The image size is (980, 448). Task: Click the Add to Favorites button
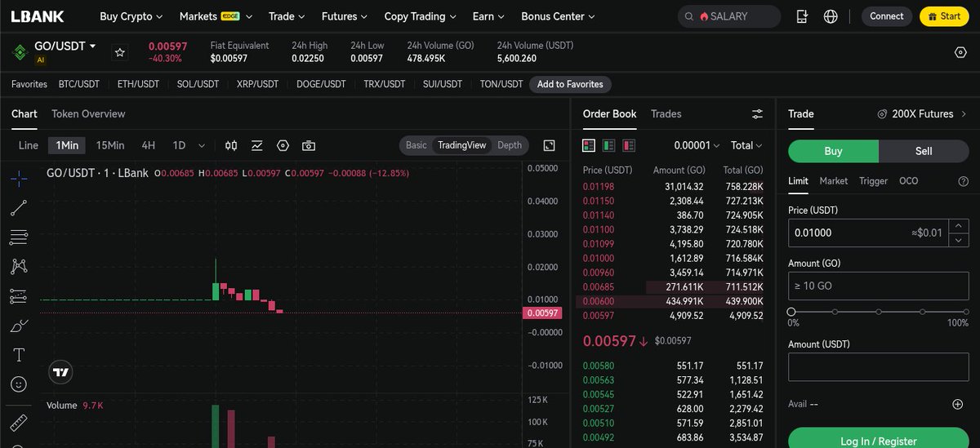[x=570, y=84]
